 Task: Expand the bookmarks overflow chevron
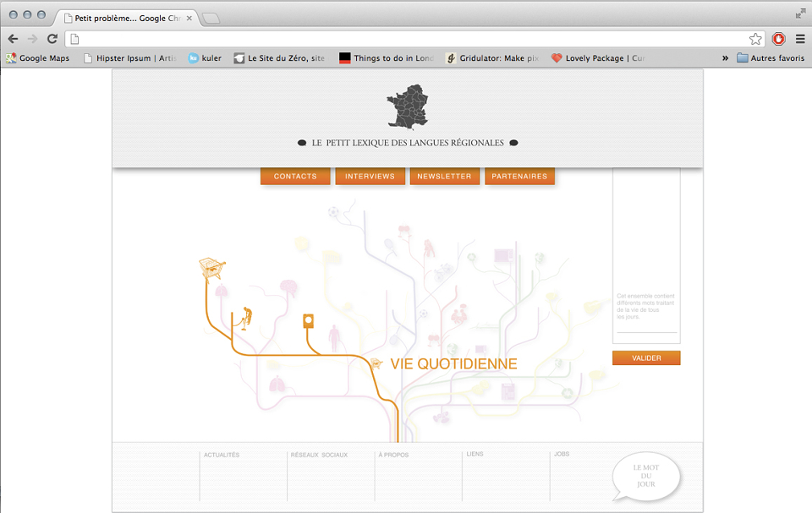tap(725, 58)
